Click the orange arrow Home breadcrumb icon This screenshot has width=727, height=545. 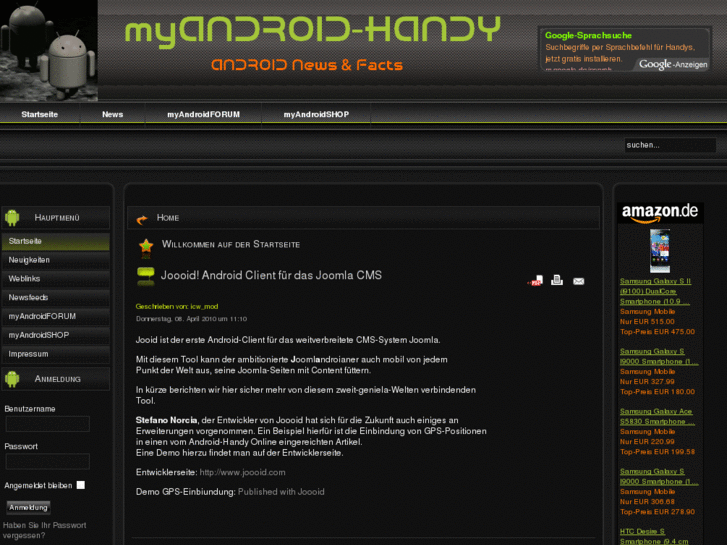[x=142, y=219]
